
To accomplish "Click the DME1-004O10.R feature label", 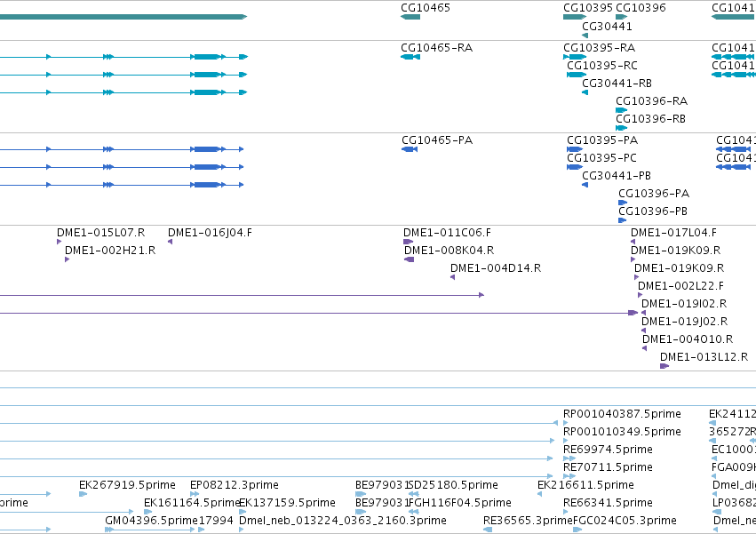I will pyautogui.click(x=688, y=339).
